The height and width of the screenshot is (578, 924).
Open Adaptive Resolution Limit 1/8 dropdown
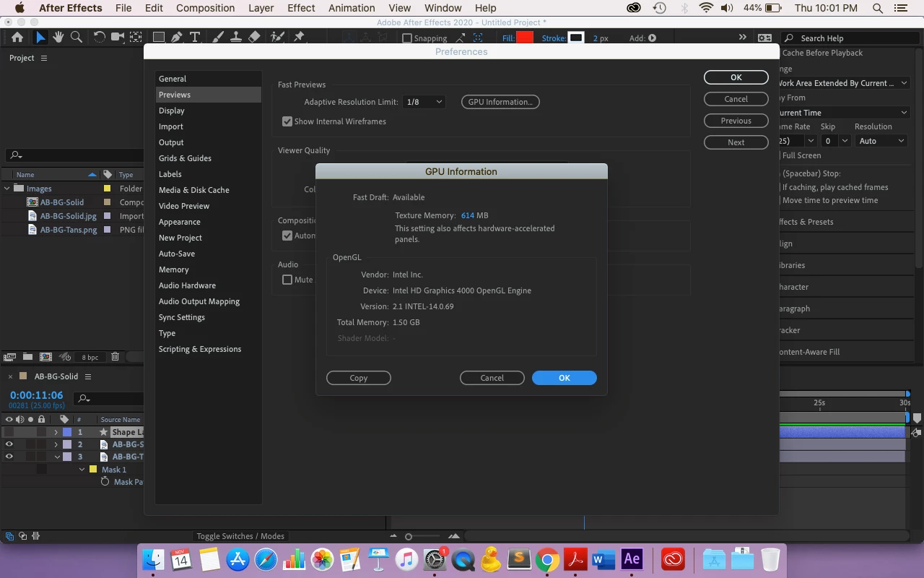coord(423,102)
